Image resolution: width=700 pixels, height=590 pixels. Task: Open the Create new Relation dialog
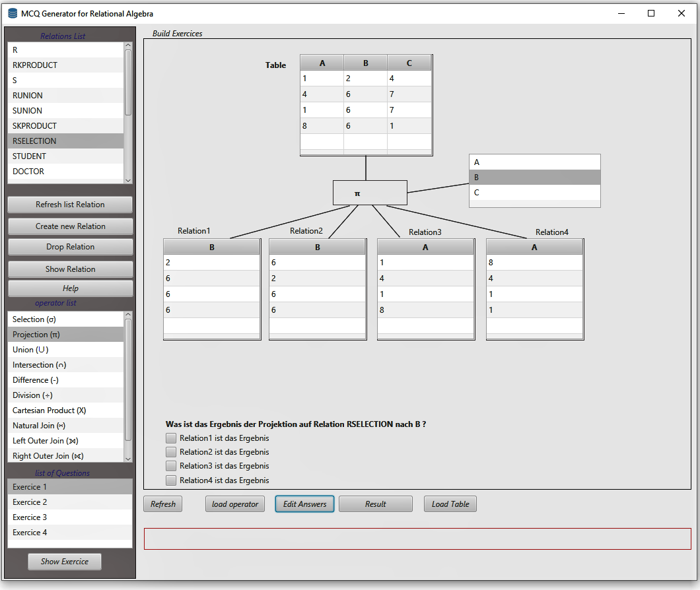tap(69, 226)
